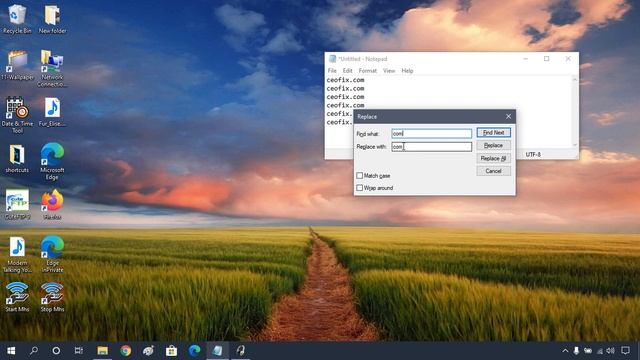Select the Stop Mhs desktop icon
640x360 pixels.
tap(52, 297)
